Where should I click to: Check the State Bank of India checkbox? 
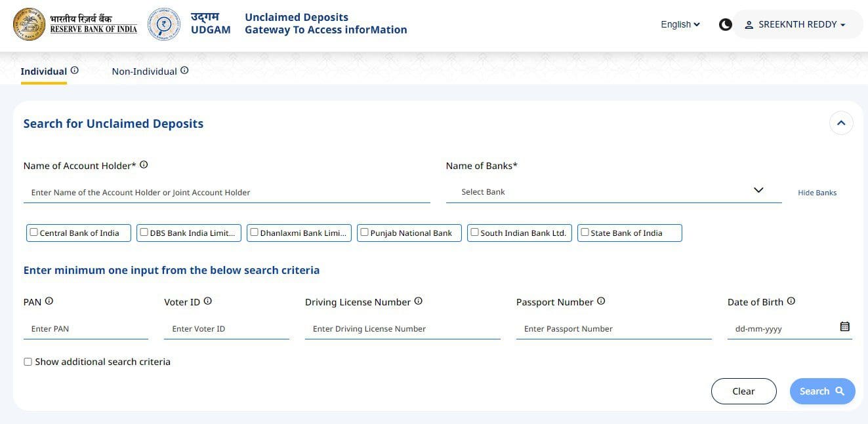(x=585, y=232)
